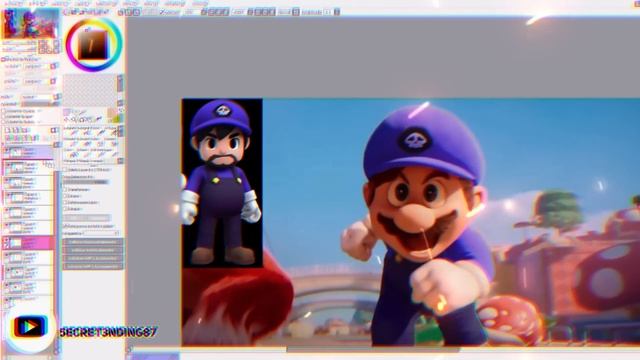Toggle the Preserve Opacity checkbox
Viewport: 640px width, 360px height.
(x=4, y=111)
